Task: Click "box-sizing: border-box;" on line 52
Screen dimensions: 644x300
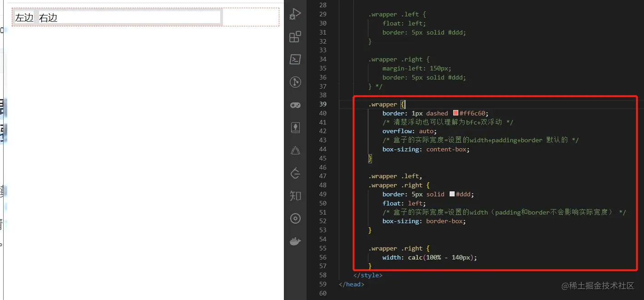Action: (x=424, y=221)
